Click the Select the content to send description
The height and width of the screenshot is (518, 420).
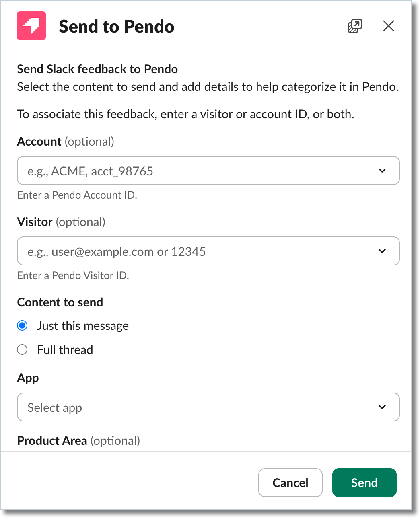(x=208, y=87)
